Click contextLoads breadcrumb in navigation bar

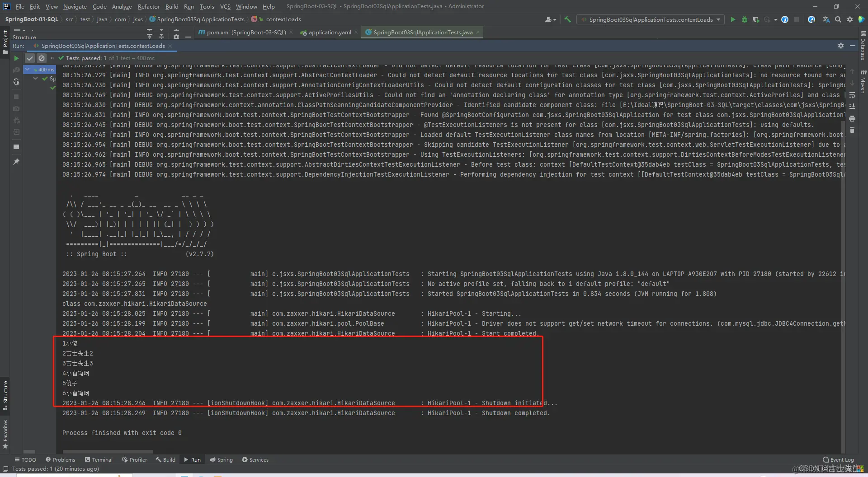283,19
